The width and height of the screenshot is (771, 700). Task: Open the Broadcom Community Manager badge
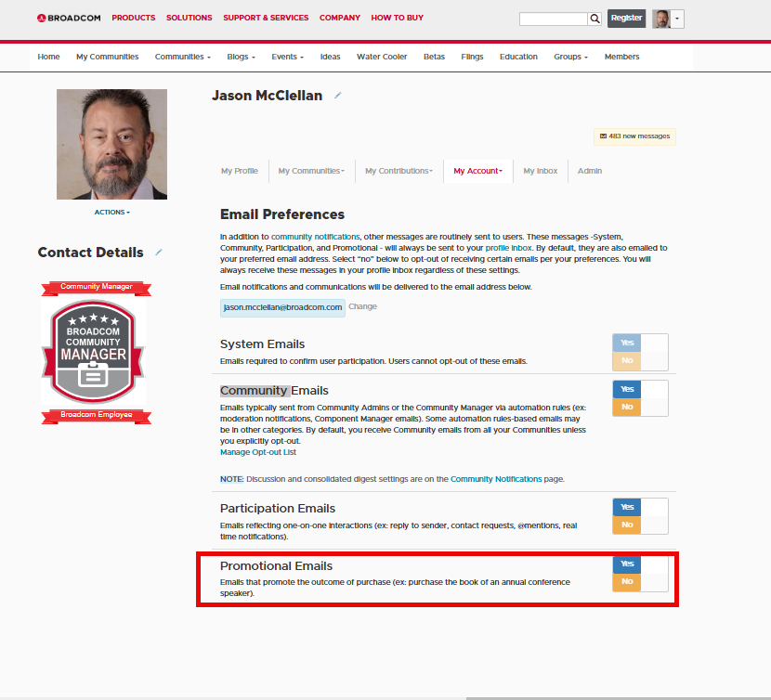pos(94,352)
